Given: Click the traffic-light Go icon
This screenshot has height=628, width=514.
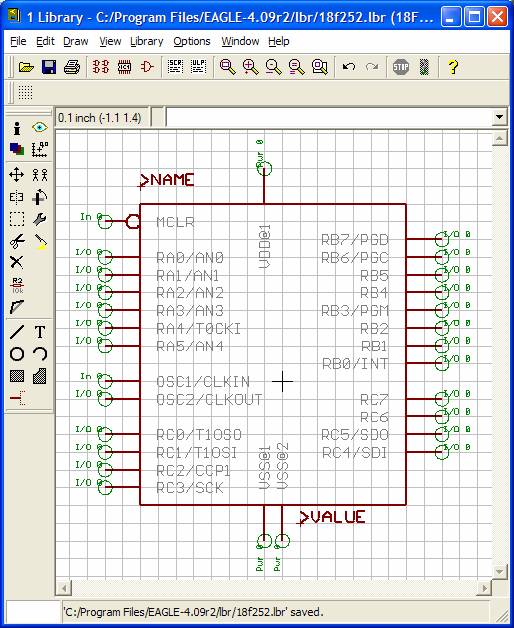Looking at the screenshot, I should coord(424,67).
